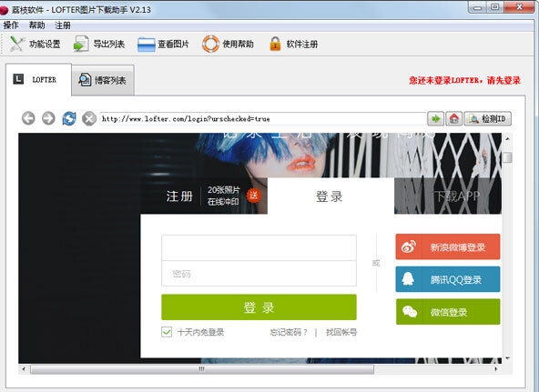Minimize the LOFTER downloader window

click(477, 7)
